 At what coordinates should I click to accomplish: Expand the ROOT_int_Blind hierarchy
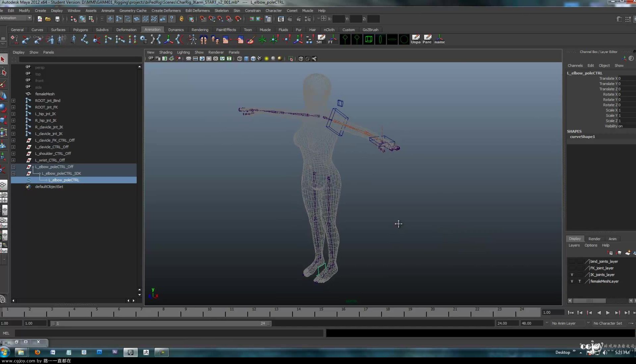coord(13,100)
